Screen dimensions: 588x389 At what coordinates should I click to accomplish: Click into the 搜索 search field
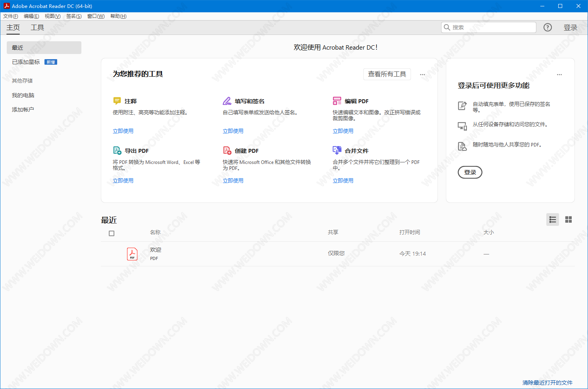point(489,27)
